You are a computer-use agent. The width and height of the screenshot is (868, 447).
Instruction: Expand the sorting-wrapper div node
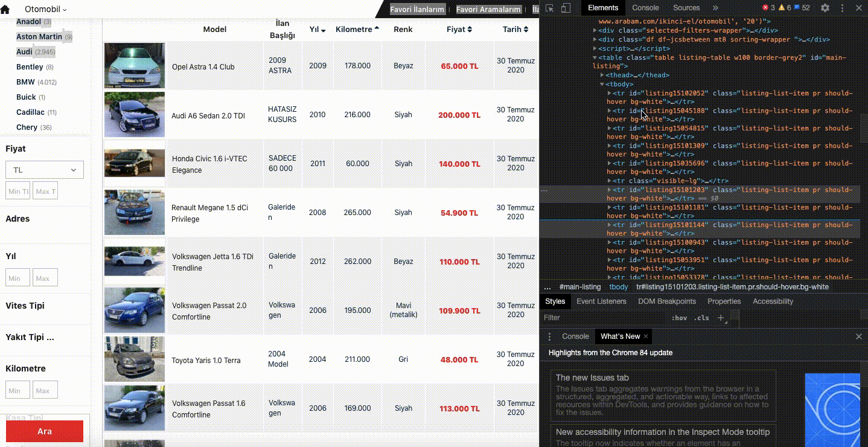click(x=595, y=39)
